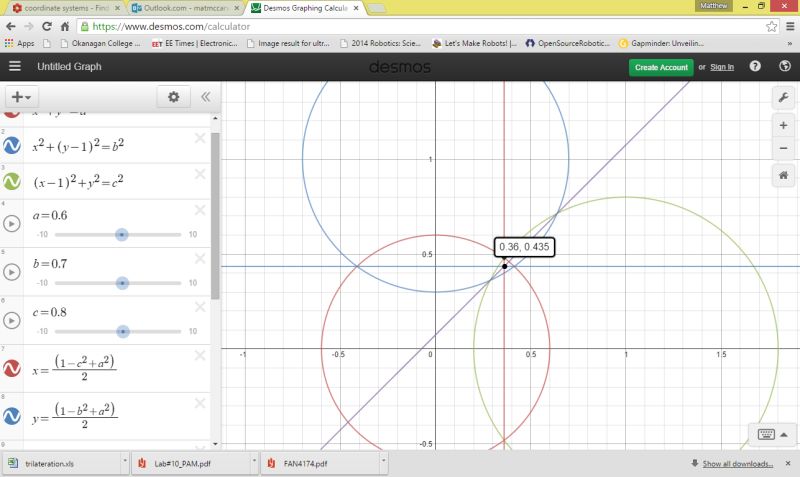
Task: Delete the x=(1-c²+a²)/2 expression
Action: [x=200, y=355]
